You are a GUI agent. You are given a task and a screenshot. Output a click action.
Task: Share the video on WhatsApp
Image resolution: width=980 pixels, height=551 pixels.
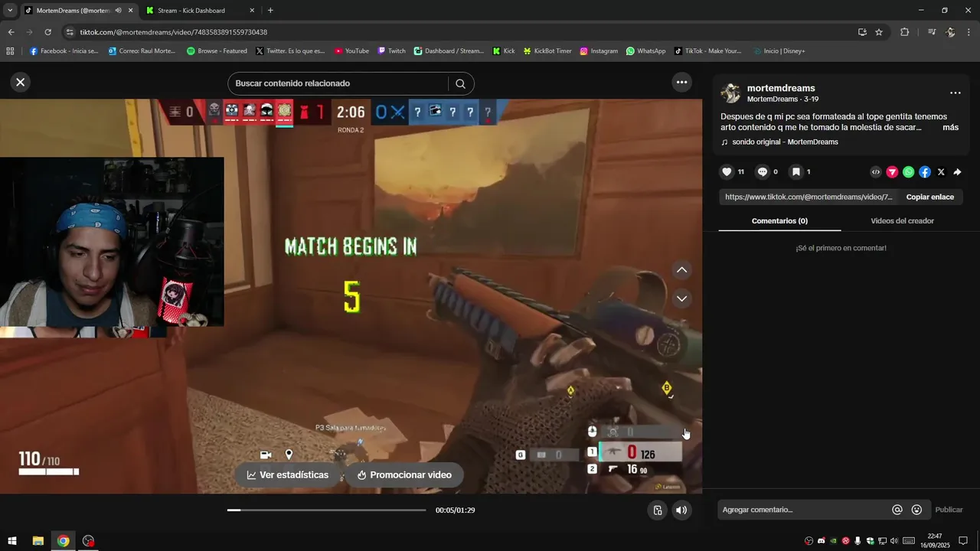pyautogui.click(x=908, y=172)
